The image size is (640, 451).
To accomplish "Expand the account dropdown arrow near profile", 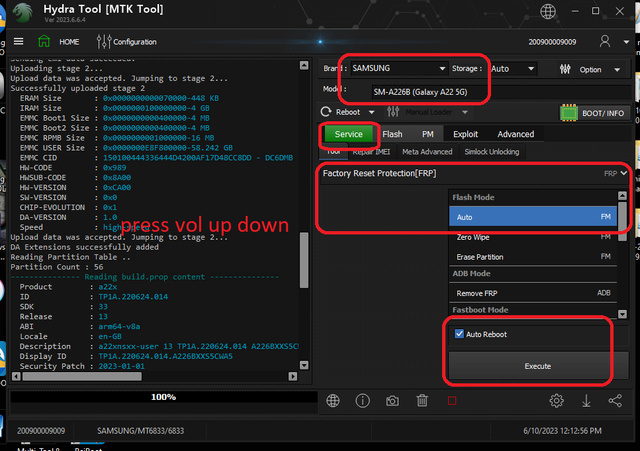I will pos(626,42).
